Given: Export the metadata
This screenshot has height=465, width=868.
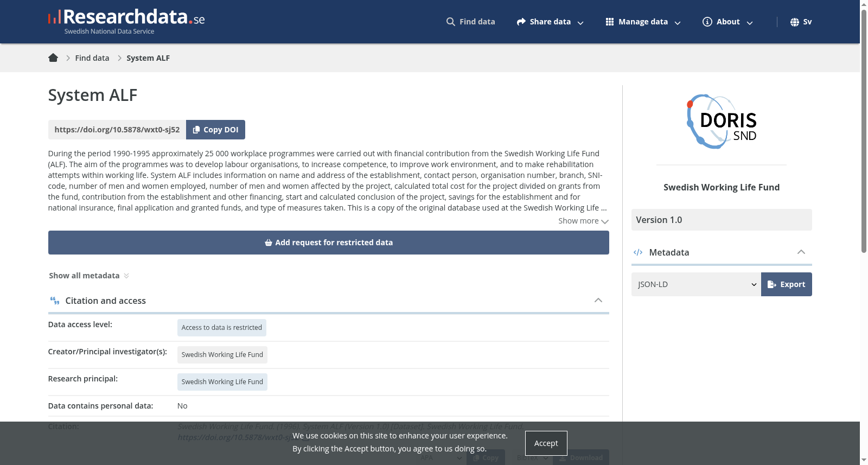Looking at the screenshot, I should (787, 284).
